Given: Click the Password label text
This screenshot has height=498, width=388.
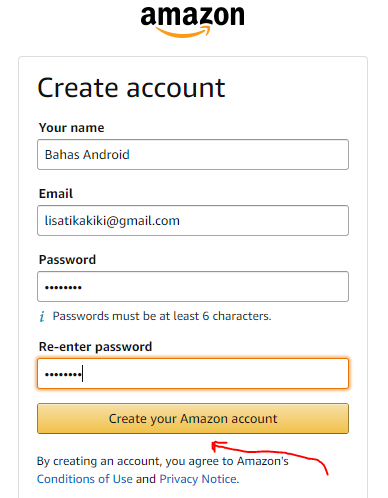Looking at the screenshot, I should (x=67, y=260).
